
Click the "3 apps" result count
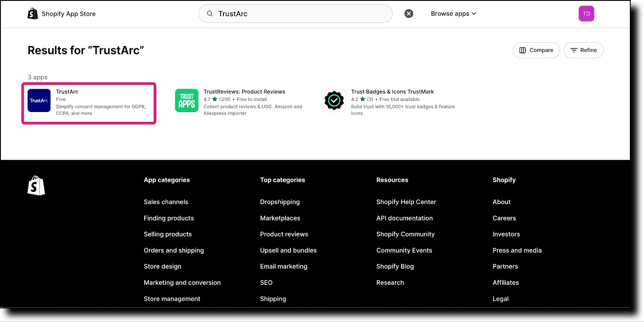(37, 77)
